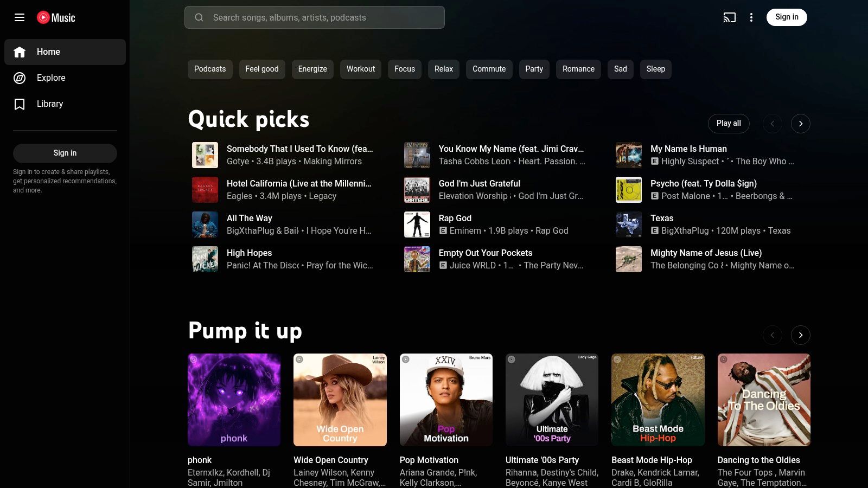
Task: Open the Ultimate '00s Party cover
Action: 552,400
